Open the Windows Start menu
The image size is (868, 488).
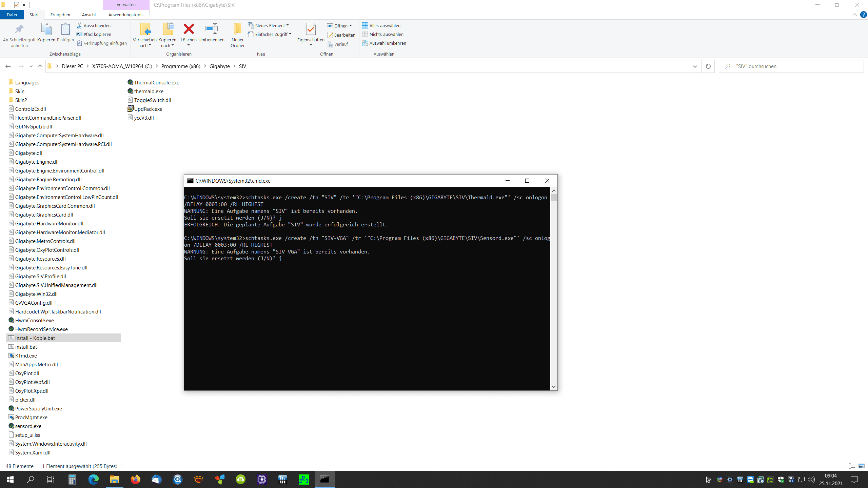(10, 480)
